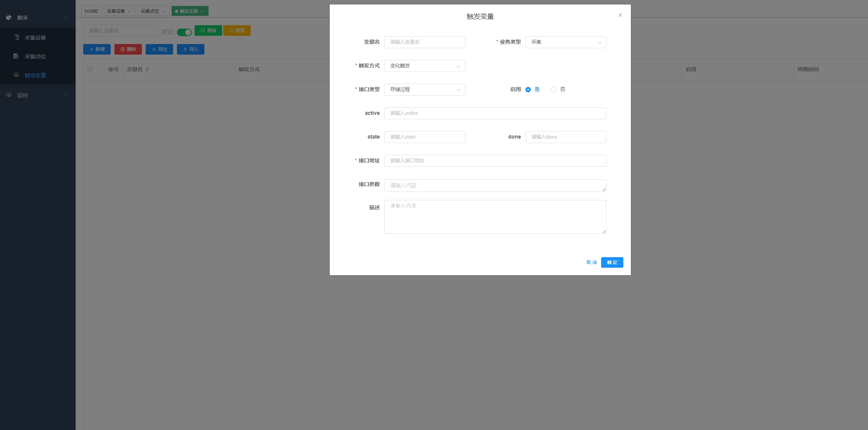This screenshot has width=868, height=430.
Task: Expand the 监控 sidebar menu
Action: tap(38, 95)
